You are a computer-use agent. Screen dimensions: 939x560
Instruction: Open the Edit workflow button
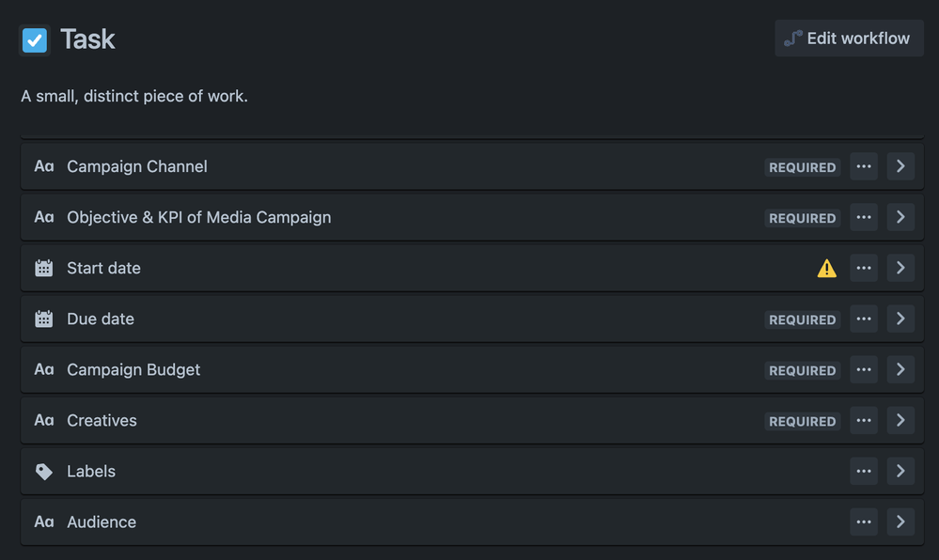[849, 39]
